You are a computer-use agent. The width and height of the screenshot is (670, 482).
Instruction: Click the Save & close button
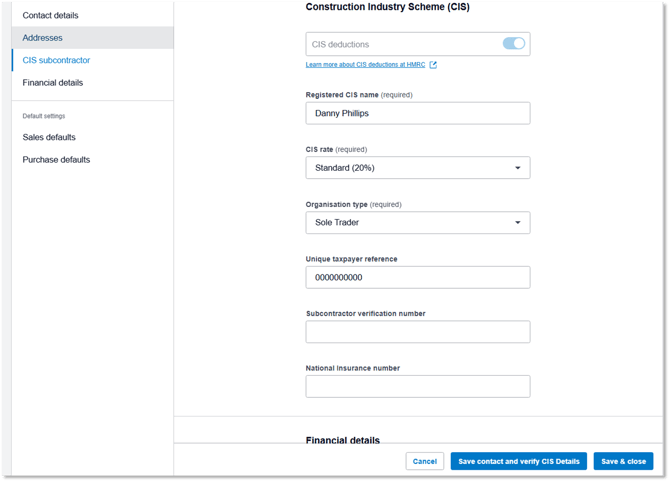click(x=623, y=461)
